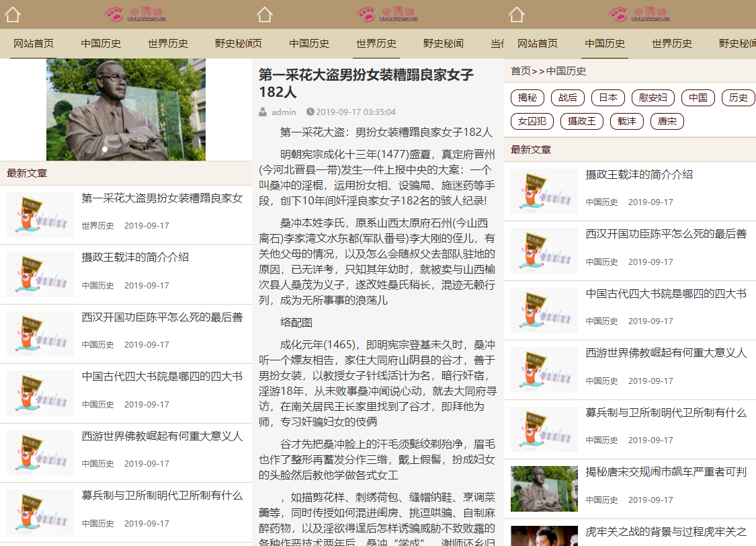Select the 女囚犯 tag

(532, 122)
